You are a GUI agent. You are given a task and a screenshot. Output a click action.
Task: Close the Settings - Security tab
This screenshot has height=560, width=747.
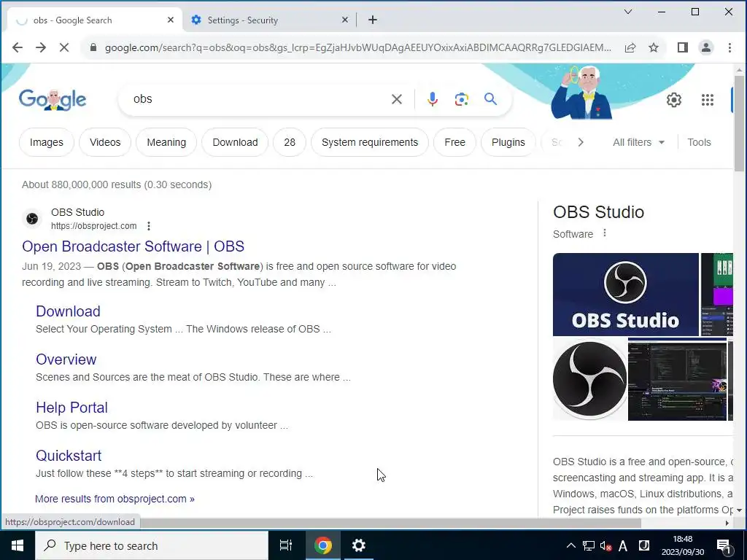(x=345, y=20)
